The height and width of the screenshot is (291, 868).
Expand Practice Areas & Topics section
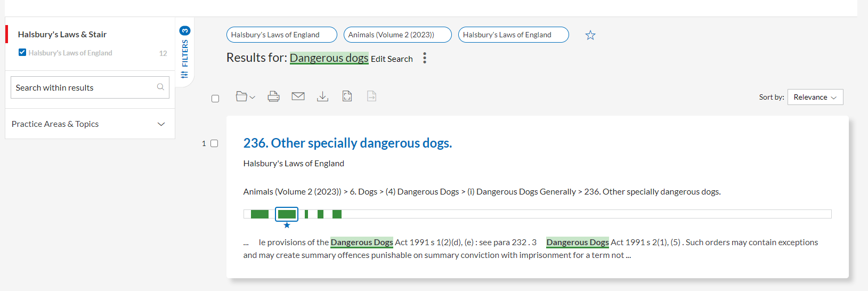tap(161, 124)
